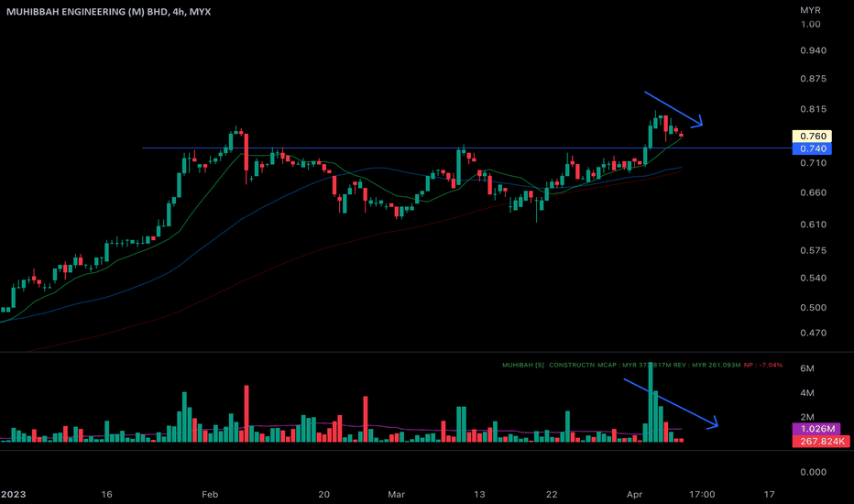Click the 16 date label on the time axis
Viewport: 854px width, 504px height.
click(106, 495)
